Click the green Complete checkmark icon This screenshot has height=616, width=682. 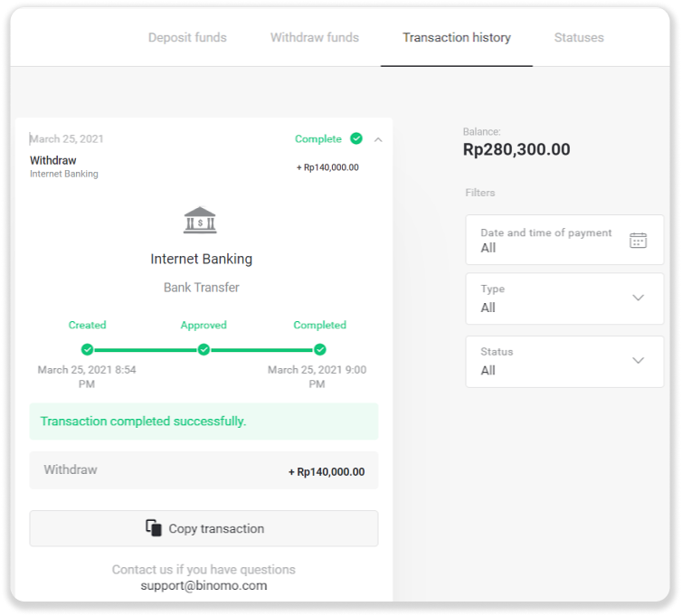pos(356,139)
